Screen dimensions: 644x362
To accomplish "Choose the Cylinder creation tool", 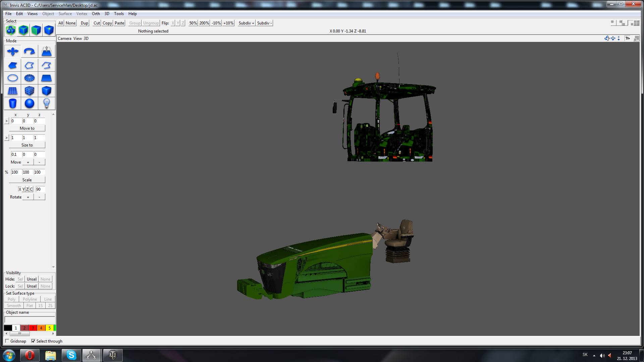I will (x=13, y=104).
